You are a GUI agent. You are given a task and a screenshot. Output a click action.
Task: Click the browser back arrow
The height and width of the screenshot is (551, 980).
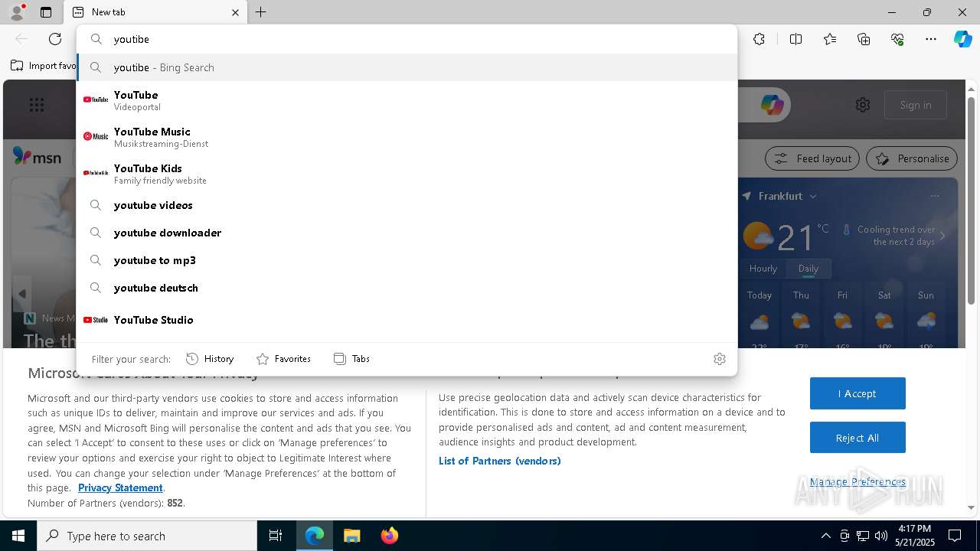(21, 39)
